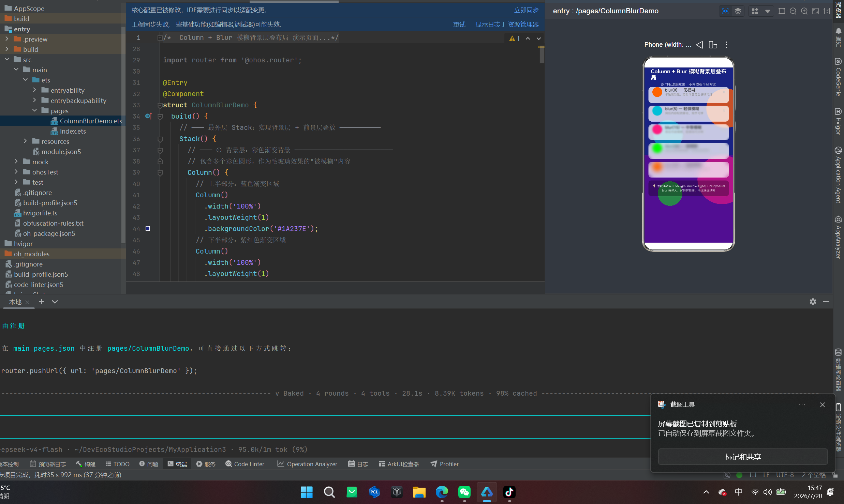Open terminal panel settings gear
The height and width of the screenshot is (504, 844).
point(813,302)
